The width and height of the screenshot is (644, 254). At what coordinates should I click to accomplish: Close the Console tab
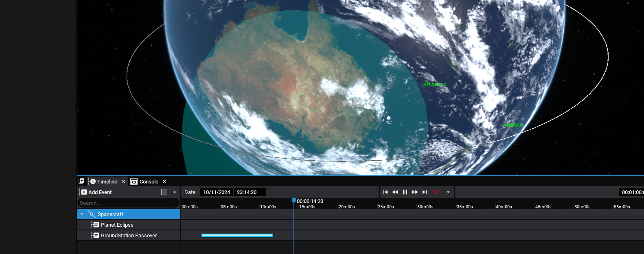(164, 181)
